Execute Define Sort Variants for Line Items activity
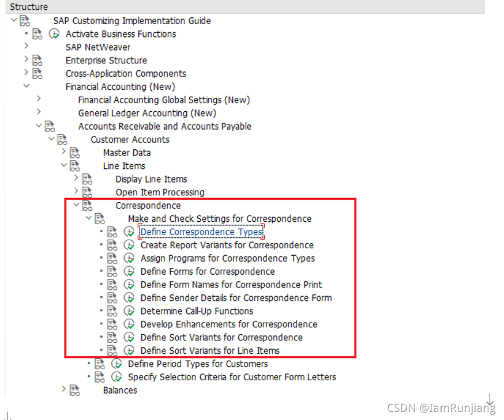 pos(129,350)
